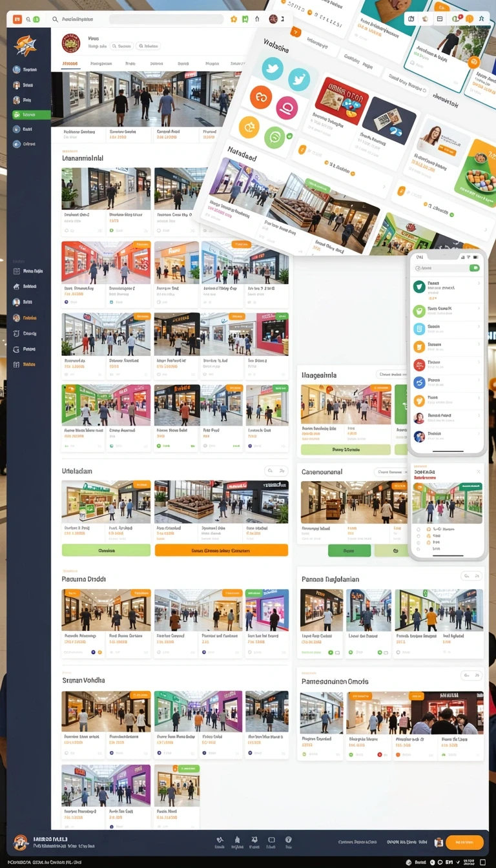Click the dark green shield icon in phone list

point(419,287)
